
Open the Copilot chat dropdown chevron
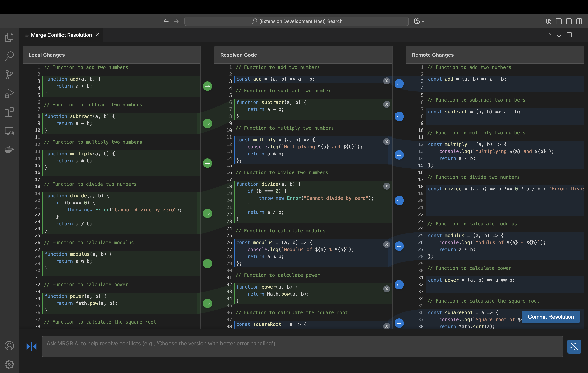[423, 21]
